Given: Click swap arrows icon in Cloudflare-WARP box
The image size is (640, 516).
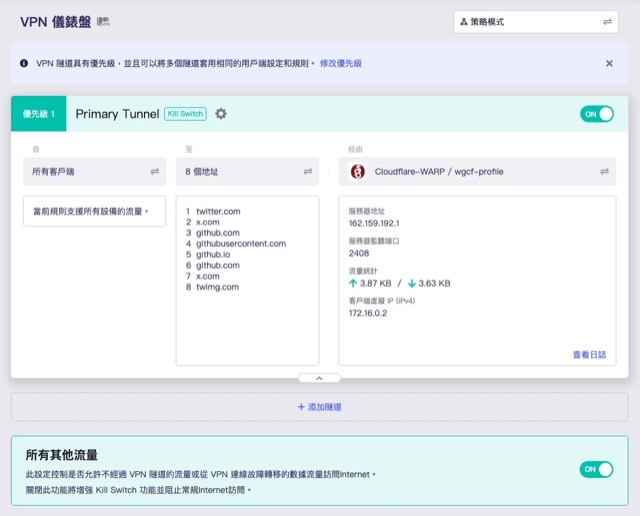Looking at the screenshot, I should point(604,171).
